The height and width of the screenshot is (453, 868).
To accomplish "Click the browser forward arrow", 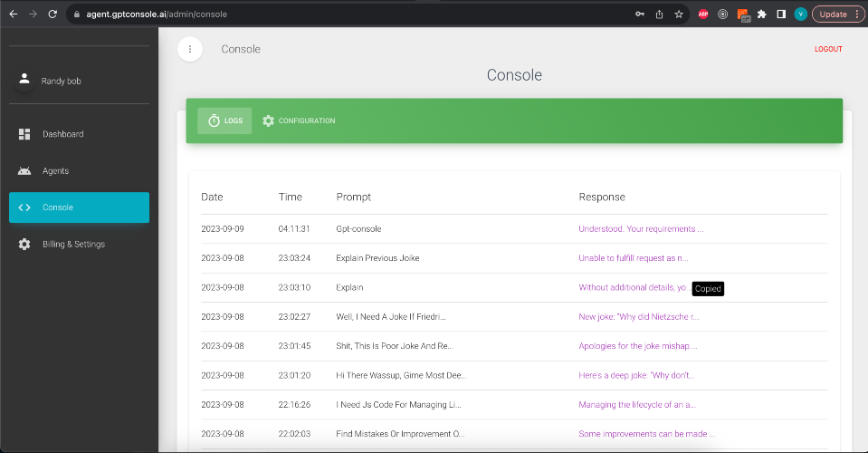I will (33, 14).
